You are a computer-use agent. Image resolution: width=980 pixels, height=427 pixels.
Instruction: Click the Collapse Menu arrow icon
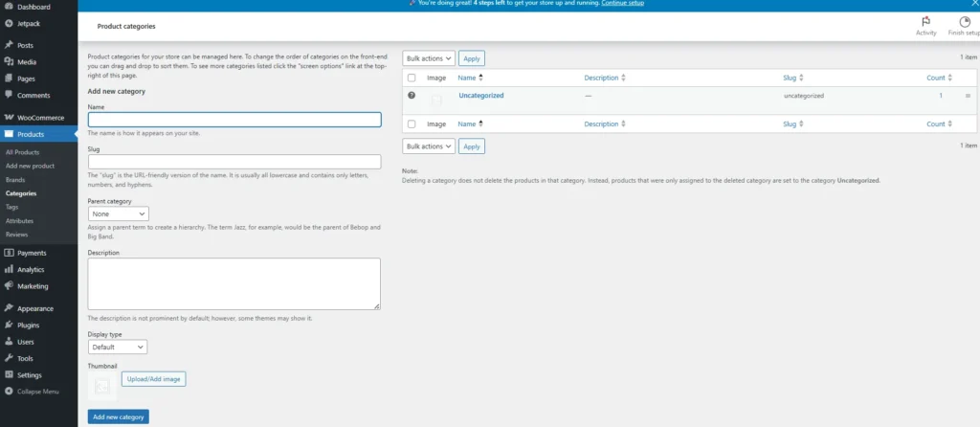tap(9, 392)
